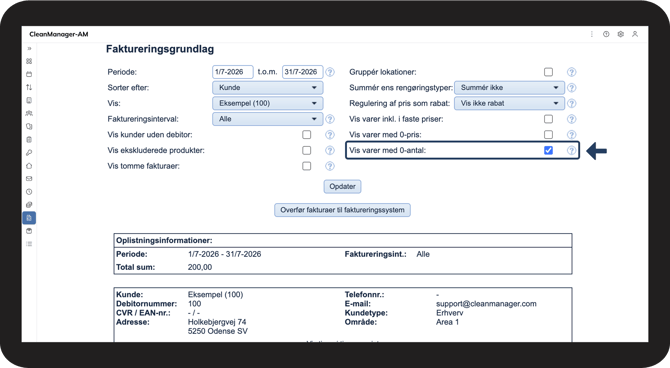Screen dimensions: 670x368
Task: Open settings gear in top bar
Action: 620,34
